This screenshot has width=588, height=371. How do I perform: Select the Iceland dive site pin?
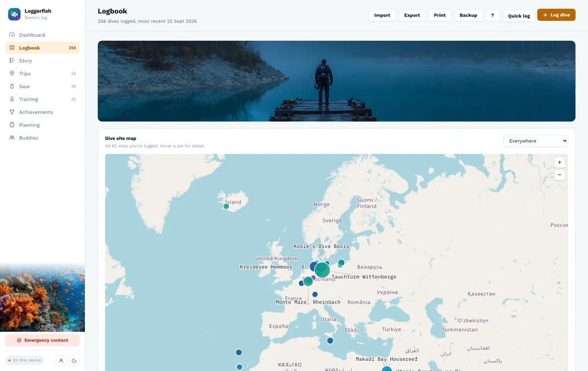tap(226, 206)
